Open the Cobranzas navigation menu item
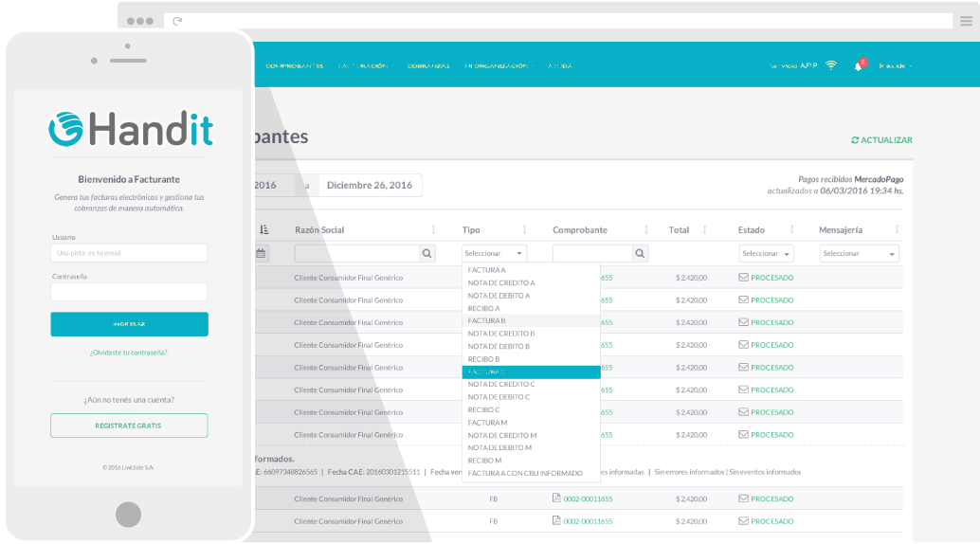This screenshot has width=980, height=544. point(428,66)
